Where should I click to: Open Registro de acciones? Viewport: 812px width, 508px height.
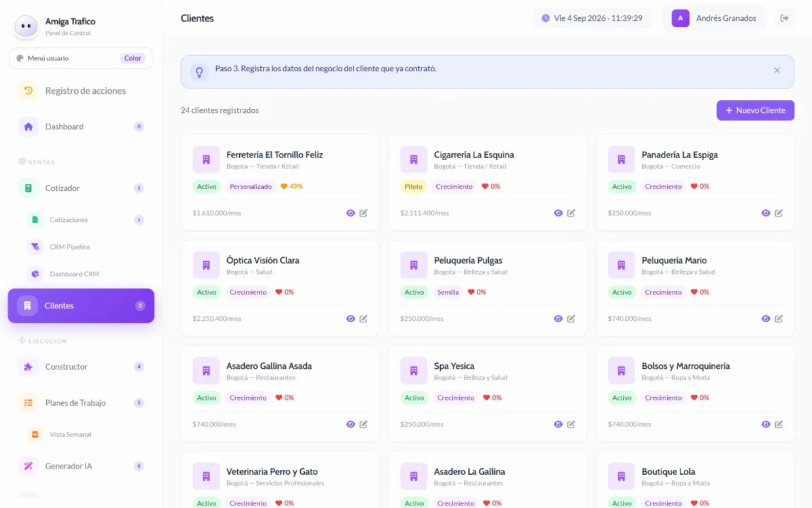(x=81, y=91)
